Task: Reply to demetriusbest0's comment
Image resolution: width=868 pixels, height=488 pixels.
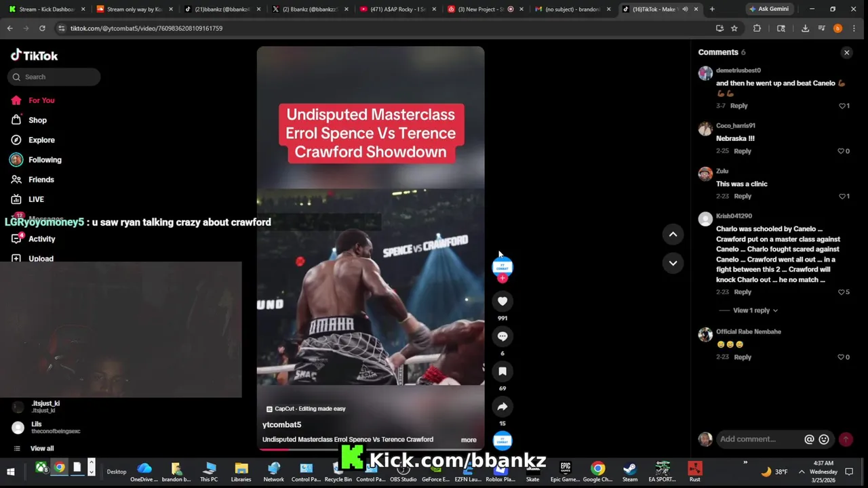Action: 738,106
